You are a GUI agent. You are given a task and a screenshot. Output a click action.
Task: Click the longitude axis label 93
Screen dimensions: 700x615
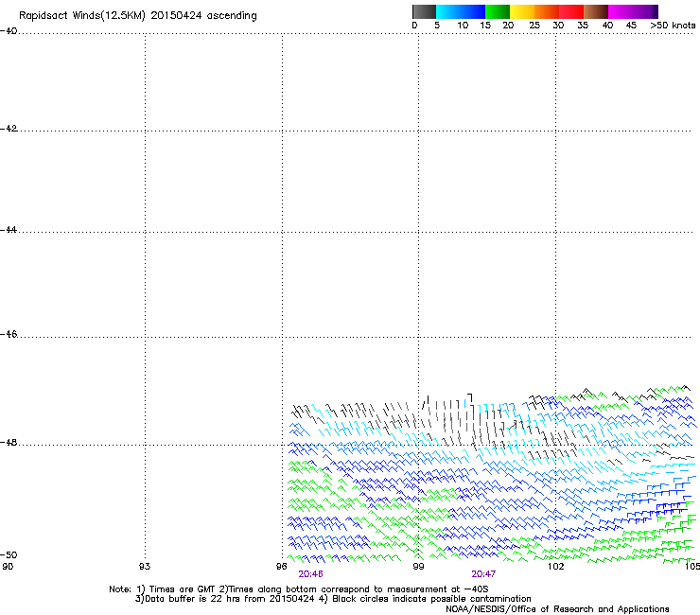145,567
